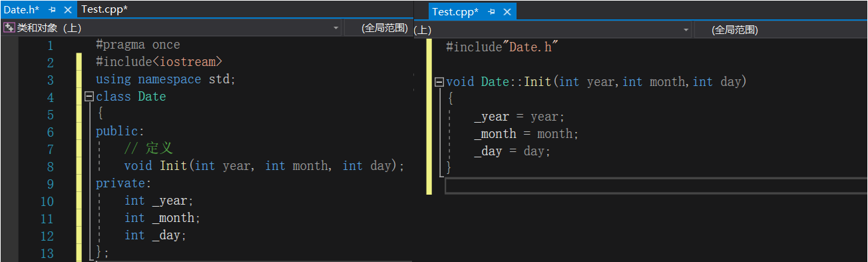
Task: Click the empty highlighted line in Test.cpp
Action: pos(656,186)
